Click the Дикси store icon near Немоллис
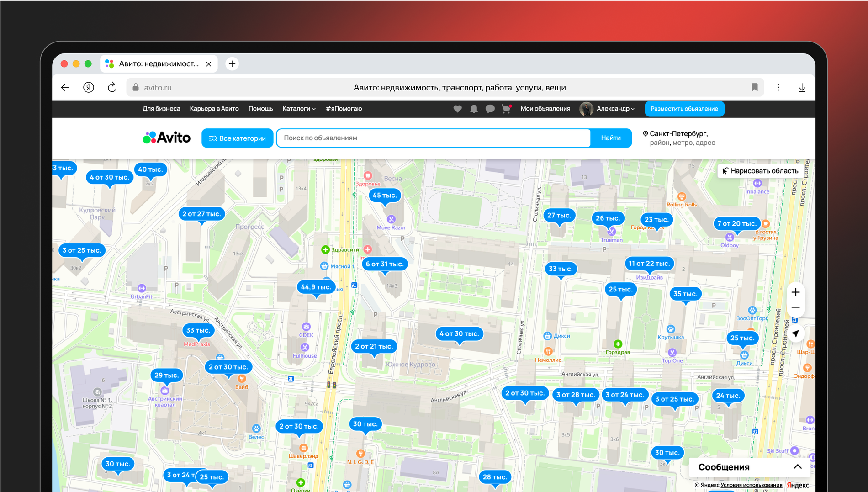 pos(547,336)
